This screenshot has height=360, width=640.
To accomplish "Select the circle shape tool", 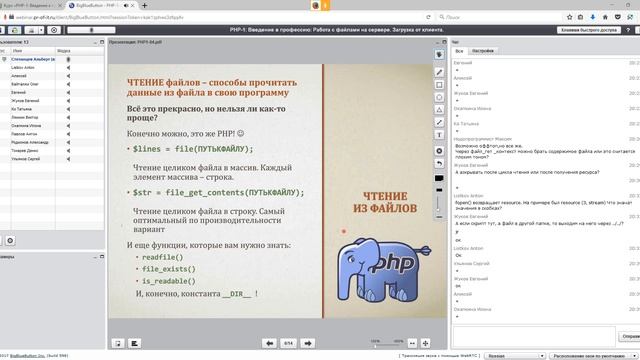I will tap(439, 98).
